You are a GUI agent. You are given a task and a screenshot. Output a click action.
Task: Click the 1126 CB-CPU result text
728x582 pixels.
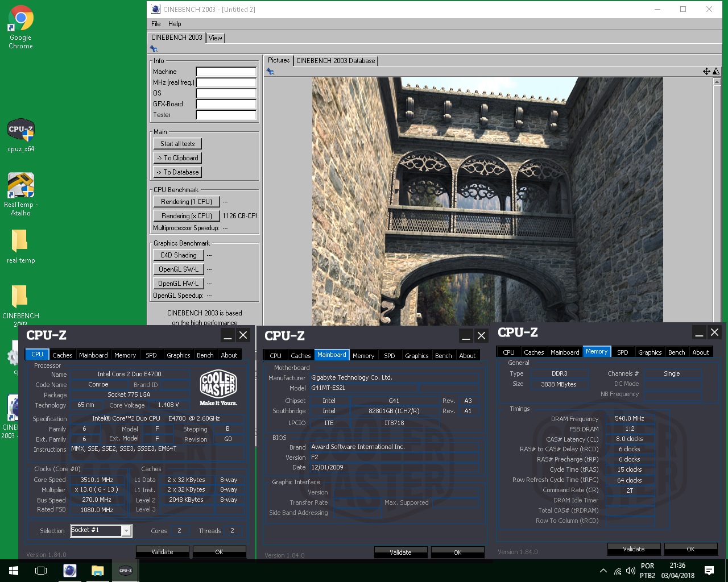click(239, 216)
